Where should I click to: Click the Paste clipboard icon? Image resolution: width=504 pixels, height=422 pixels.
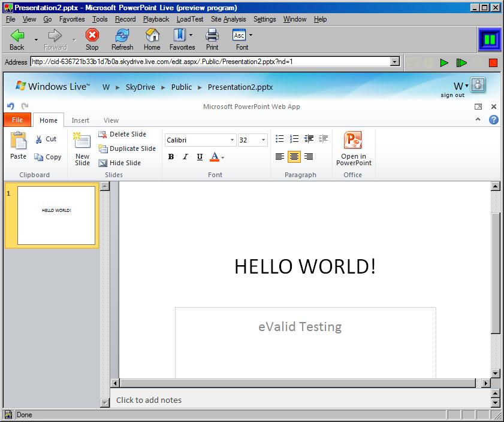pyautogui.click(x=19, y=141)
